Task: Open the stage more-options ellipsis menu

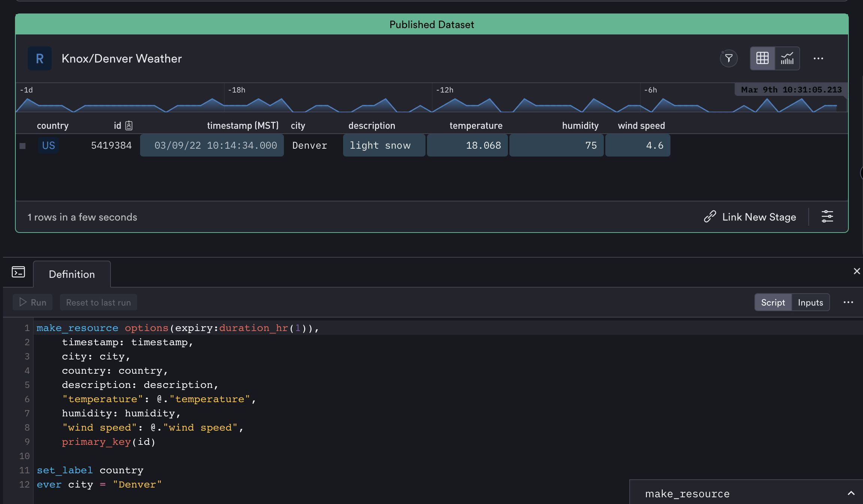Action: (818, 58)
